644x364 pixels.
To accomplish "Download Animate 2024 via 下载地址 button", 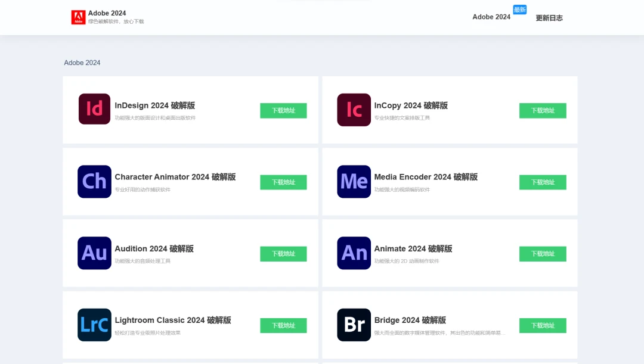I will point(543,254).
